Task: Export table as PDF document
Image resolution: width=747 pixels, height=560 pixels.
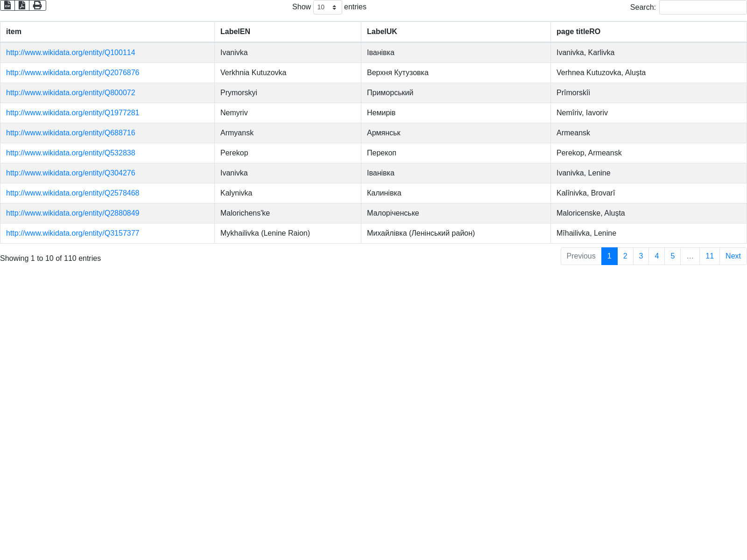Action: coord(22,5)
